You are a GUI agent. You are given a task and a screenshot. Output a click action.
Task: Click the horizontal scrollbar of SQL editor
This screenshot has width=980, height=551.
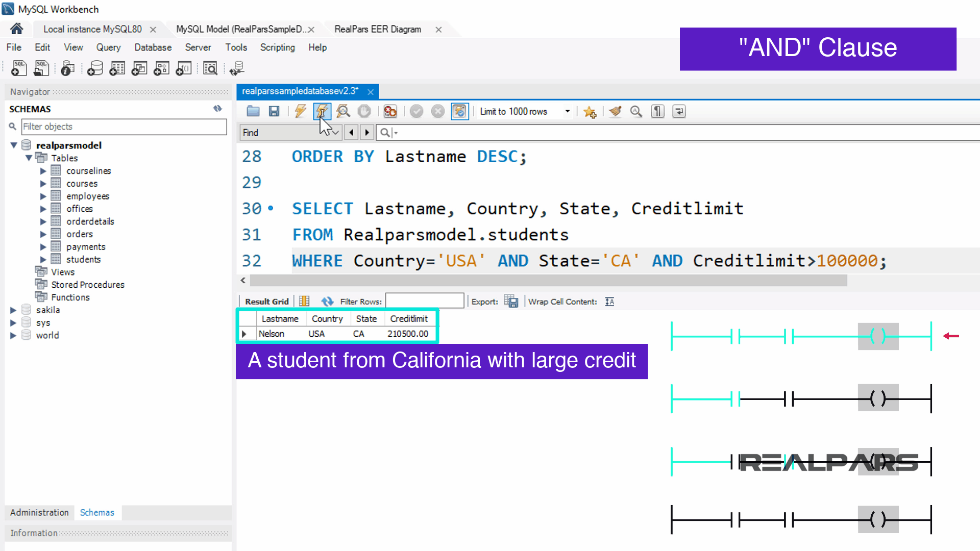pos(548,281)
